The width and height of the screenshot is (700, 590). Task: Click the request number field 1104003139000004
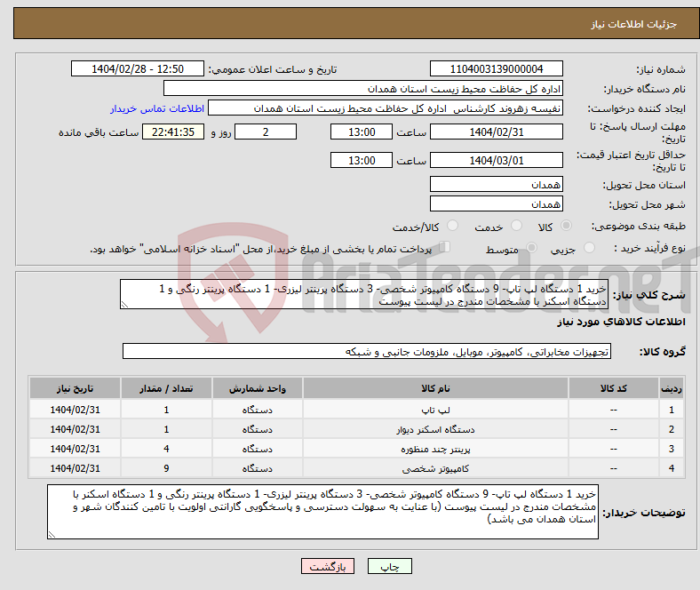point(496,68)
